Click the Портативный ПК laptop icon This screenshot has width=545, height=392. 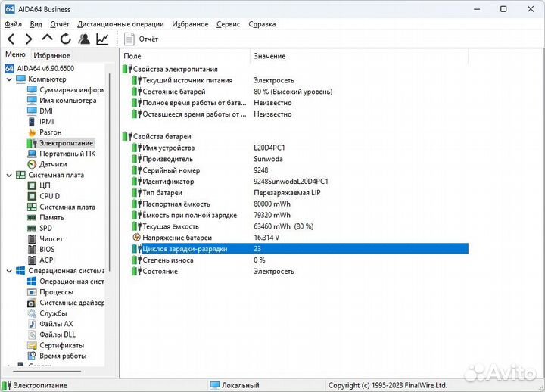tap(32, 154)
